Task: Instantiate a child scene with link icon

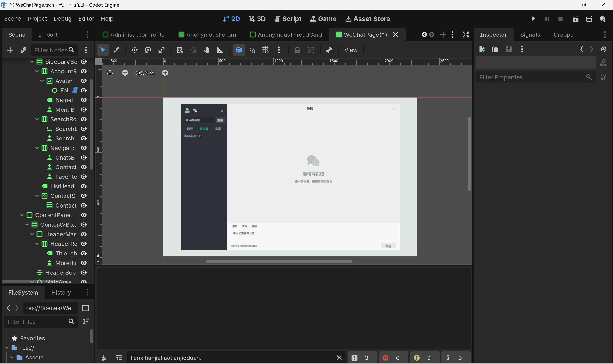Action: (x=23, y=50)
